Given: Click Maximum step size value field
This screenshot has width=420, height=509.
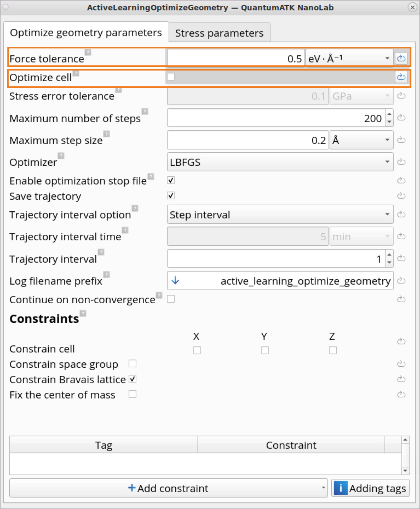Looking at the screenshot, I should (248, 140).
